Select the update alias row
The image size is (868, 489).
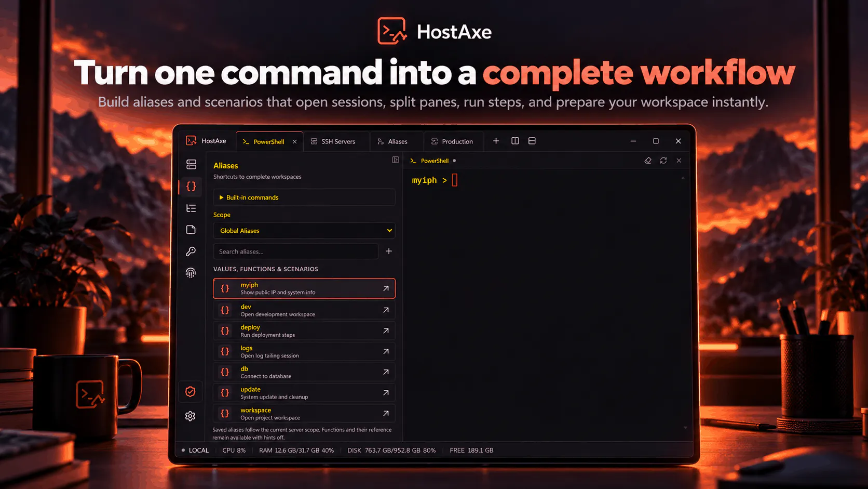click(x=304, y=393)
